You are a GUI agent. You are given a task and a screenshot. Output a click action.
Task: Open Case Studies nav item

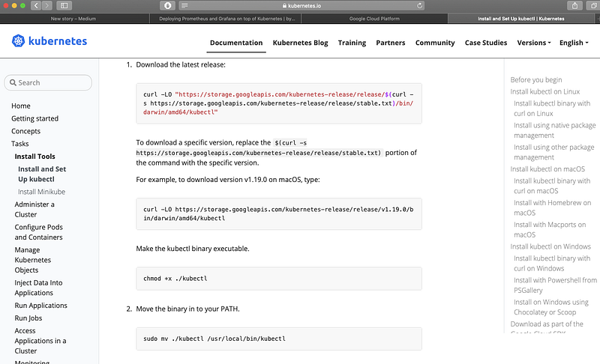[x=486, y=43]
